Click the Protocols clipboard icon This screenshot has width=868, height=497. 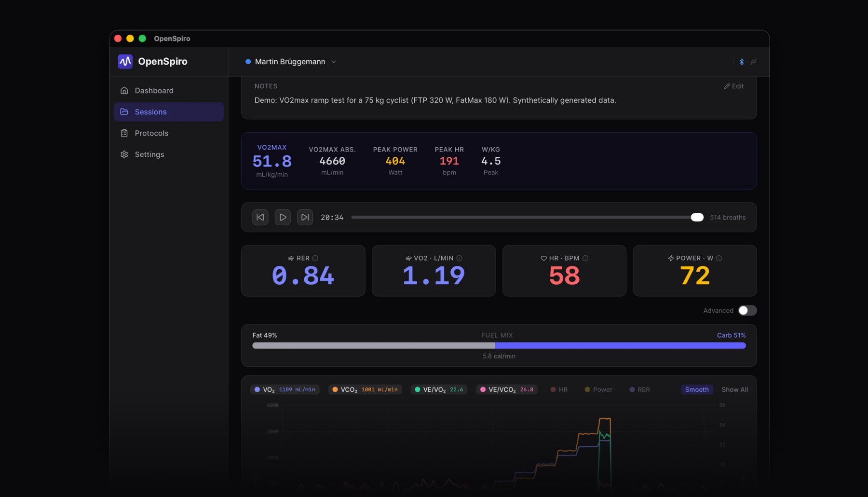[x=124, y=133]
